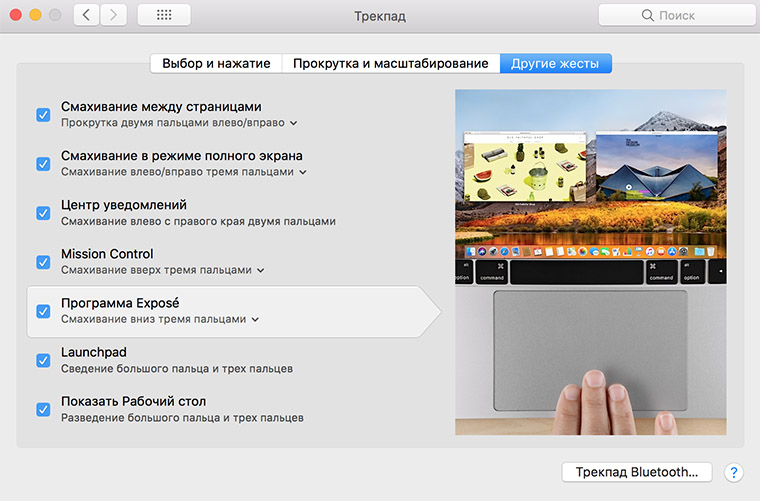Screen dimensions: 760x501
Task: Go back with the left arrow button
Action: pyautogui.click(x=87, y=15)
